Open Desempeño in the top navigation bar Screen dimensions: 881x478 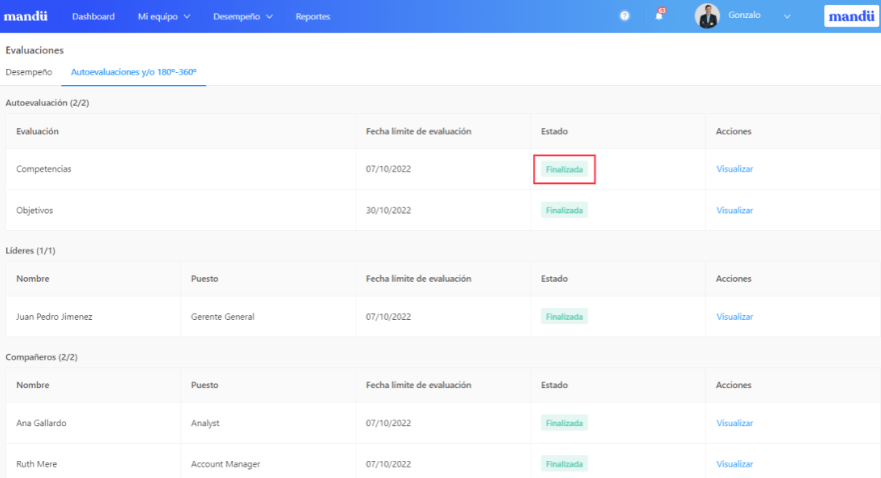click(x=237, y=16)
